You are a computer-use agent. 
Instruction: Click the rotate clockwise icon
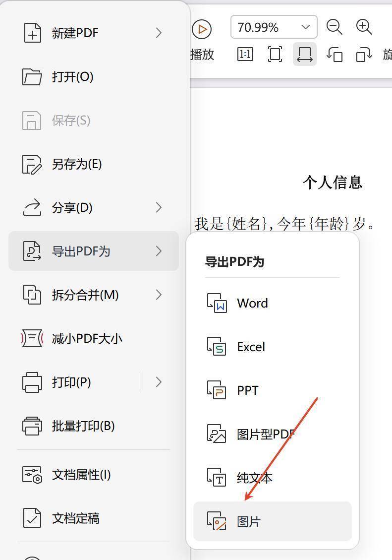364,54
